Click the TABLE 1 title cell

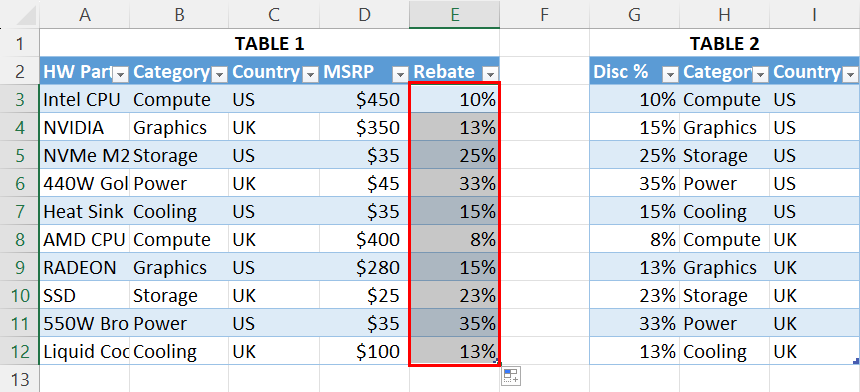pos(269,43)
